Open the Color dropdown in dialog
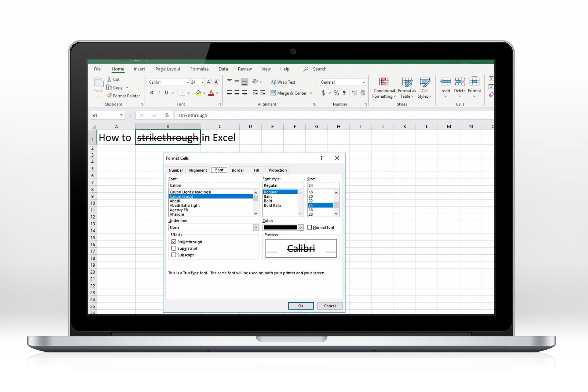588x392 pixels. point(301,227)
